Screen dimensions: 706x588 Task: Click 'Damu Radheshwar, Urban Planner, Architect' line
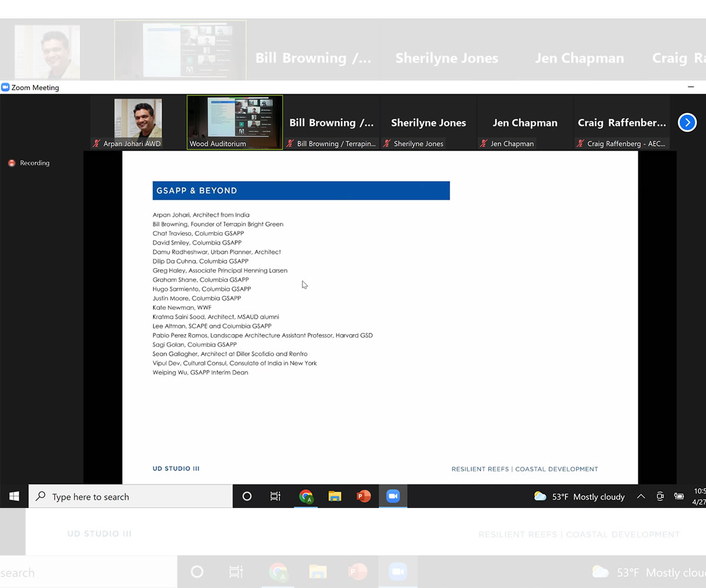217,252
